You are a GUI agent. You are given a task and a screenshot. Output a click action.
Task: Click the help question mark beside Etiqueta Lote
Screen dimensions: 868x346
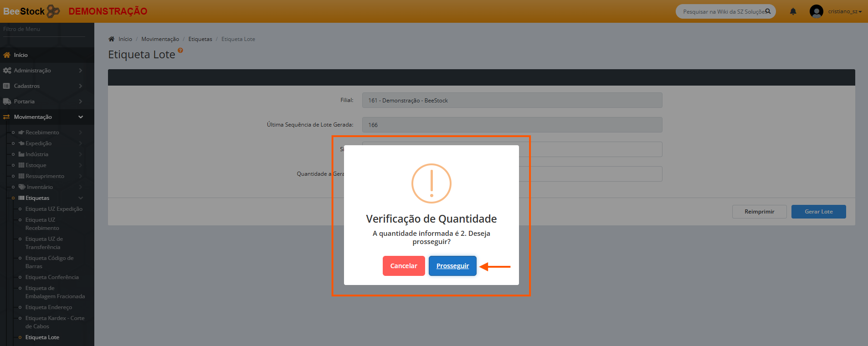(180, 51)
